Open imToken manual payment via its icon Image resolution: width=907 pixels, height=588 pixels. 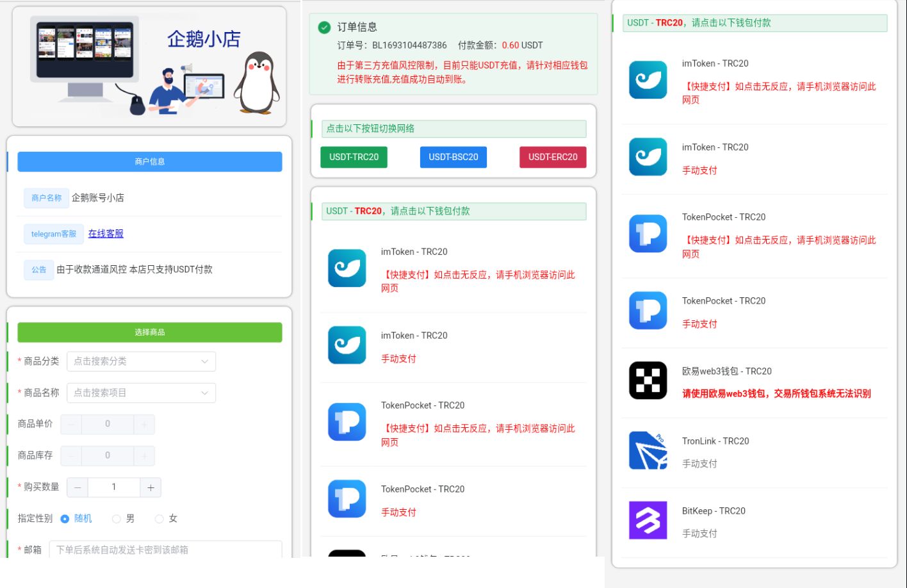(648, 157)
